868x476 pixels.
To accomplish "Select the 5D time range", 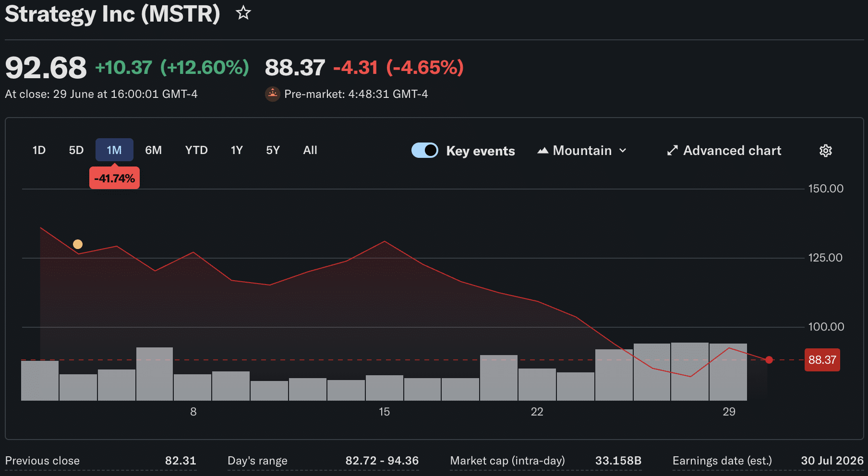I will pyautogui.click(x=76, y=150).
